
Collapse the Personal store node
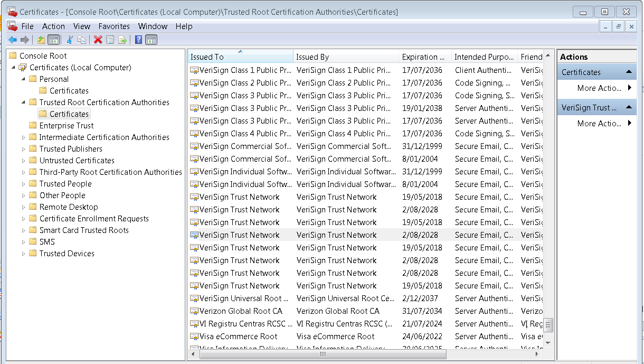click(x=24, y=79)
